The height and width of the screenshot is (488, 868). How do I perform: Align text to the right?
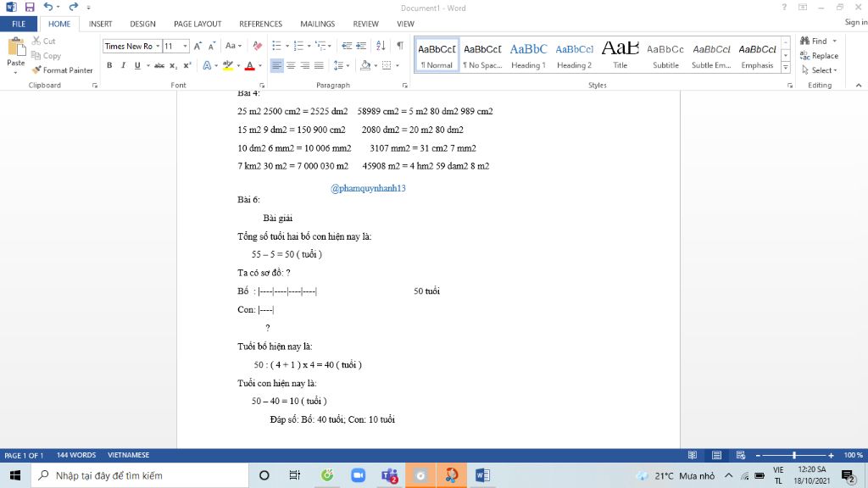(x=304, y=65)
